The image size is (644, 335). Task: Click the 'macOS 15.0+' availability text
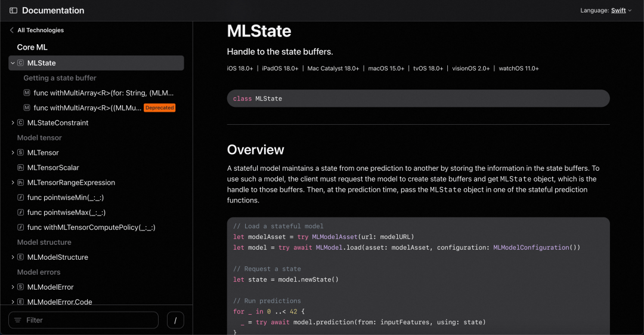click(x=386, y=68)
